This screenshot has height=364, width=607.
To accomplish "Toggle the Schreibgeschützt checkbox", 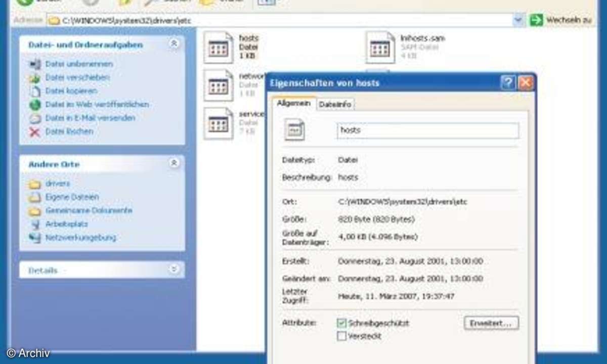I will (x=342, y=323).
